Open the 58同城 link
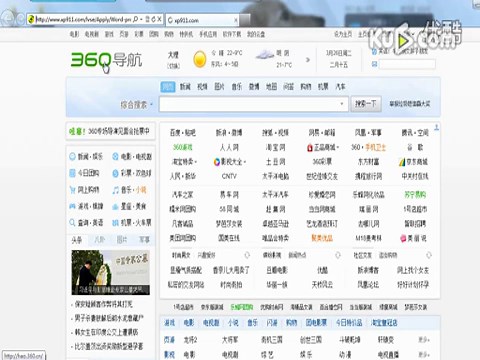This screenshot has height=360, width=480. (229, 209)
